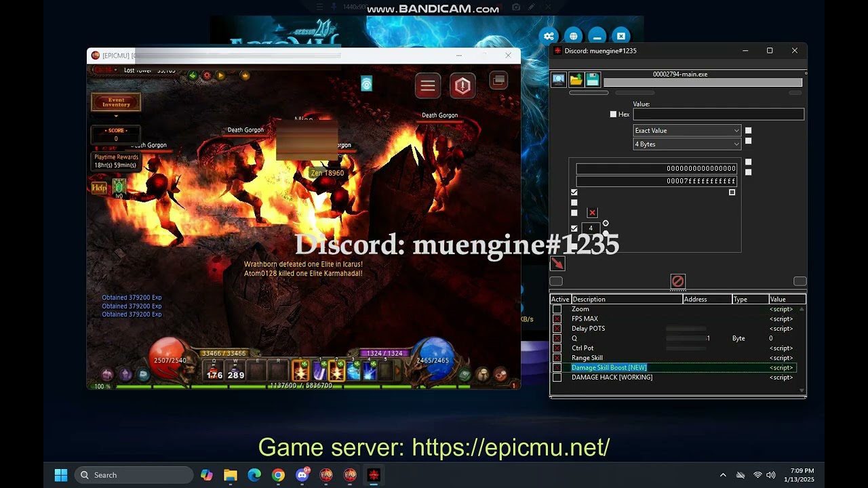Sort by Description column header
Screen dimensions: 868x488
click(x=627, y=299)
